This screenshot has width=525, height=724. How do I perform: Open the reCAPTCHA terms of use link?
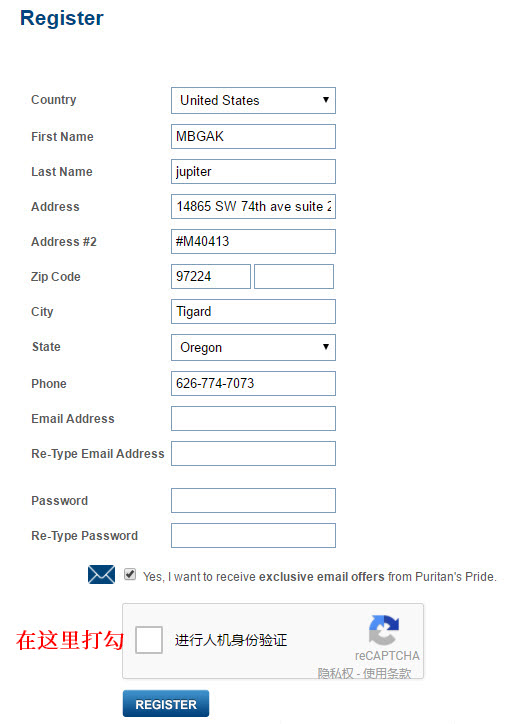[x=387, y=673]
